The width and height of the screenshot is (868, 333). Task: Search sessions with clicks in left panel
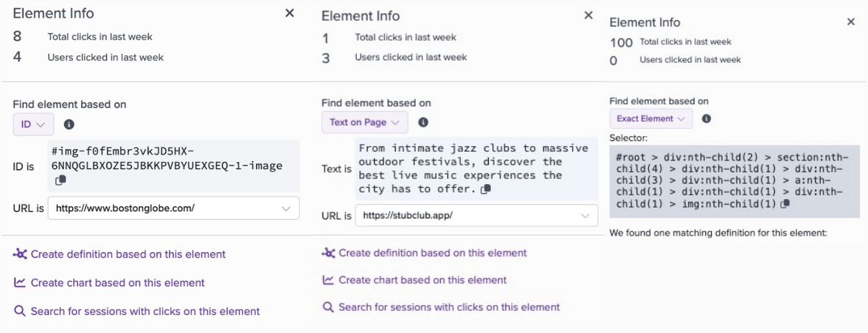[x=137, y=312]
